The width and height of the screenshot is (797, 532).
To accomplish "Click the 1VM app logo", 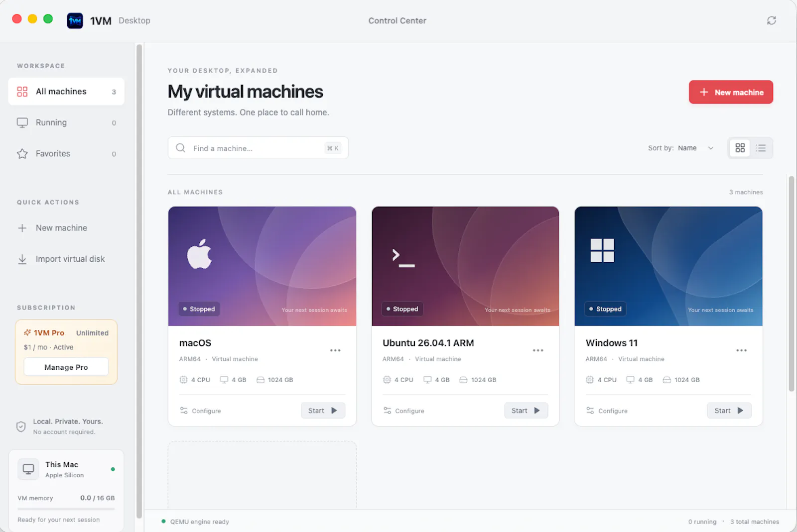I will tap(75, 20).
